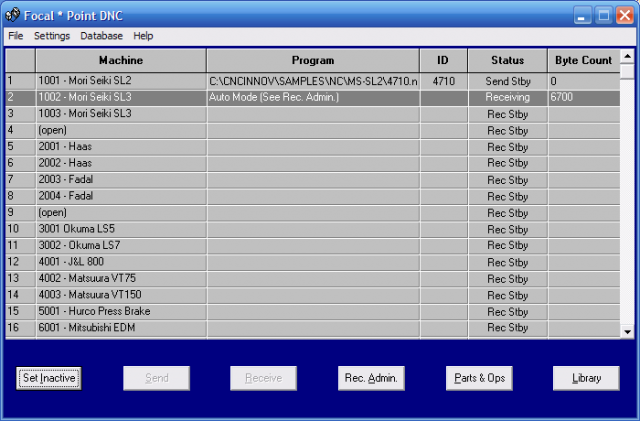Viewport: 640px width, 421px height.
Task: Select machine 4003 - Matsuura VT150
Action: pos(121,295)
